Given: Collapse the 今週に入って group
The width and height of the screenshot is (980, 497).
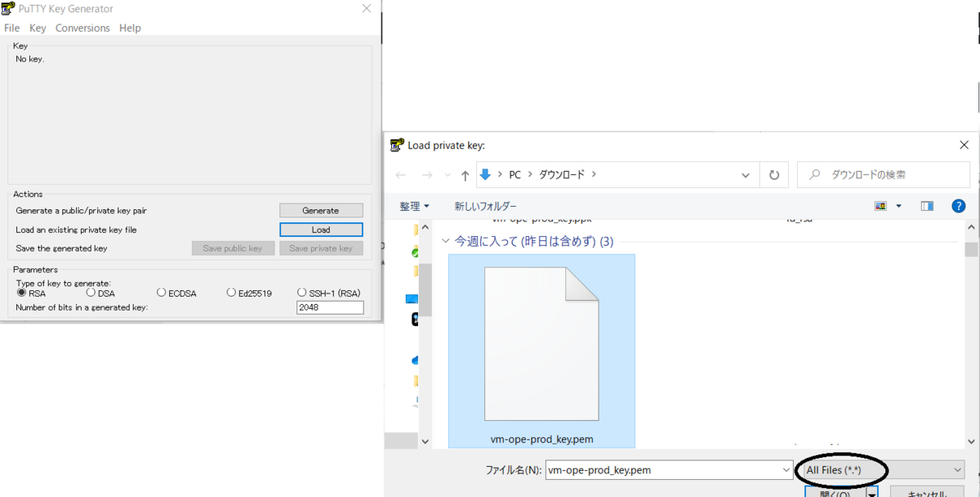Looking at the screenshot, I should [x=446, y=241].
